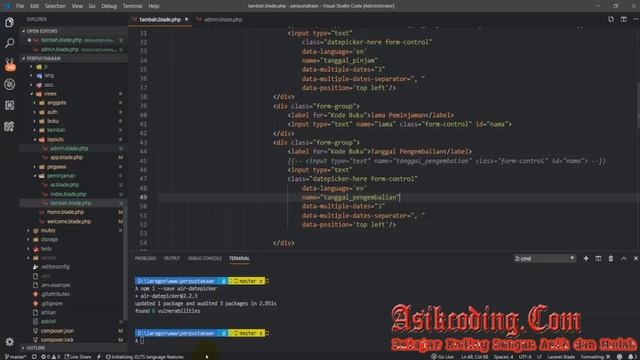Switch to the DEBUG CONSOLE tab
The width and height of the screenshot is (640, 360).
(x=204, y=258)
